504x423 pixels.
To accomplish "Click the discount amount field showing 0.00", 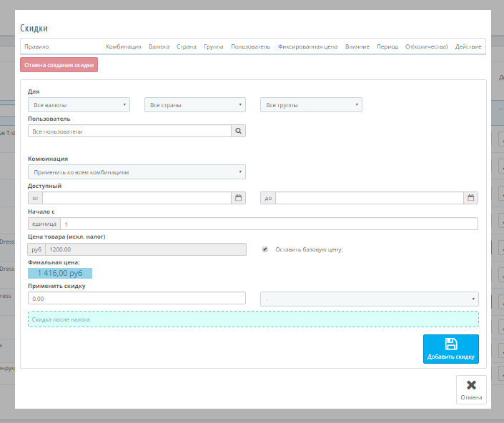I will (x=137, y=299).
